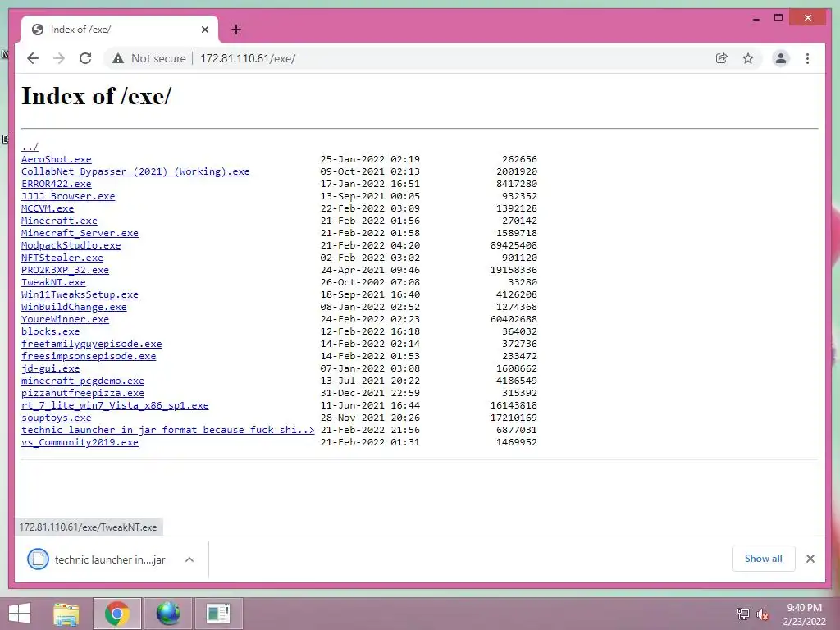Open the parent directory link ../
The image size is (840, 630).
pos(30,147)
